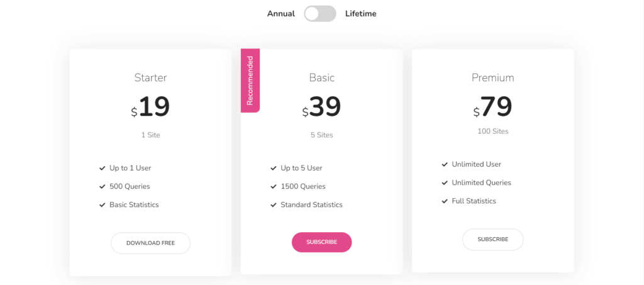This screenshot has width=644, height=285.
Task: Click checkmark beside 1500 Queries
Action: point(274,187)
